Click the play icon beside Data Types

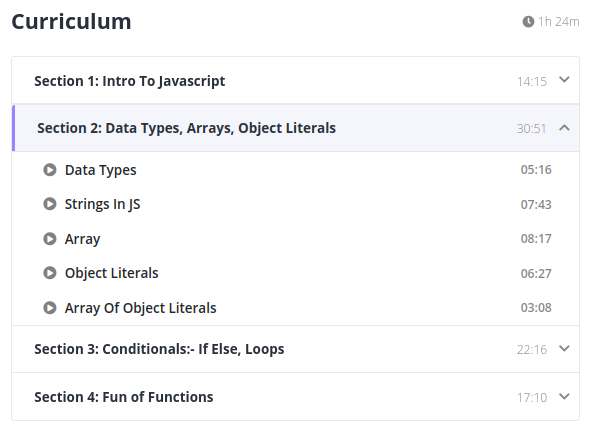pyautogui.click(x=49, y=170)
